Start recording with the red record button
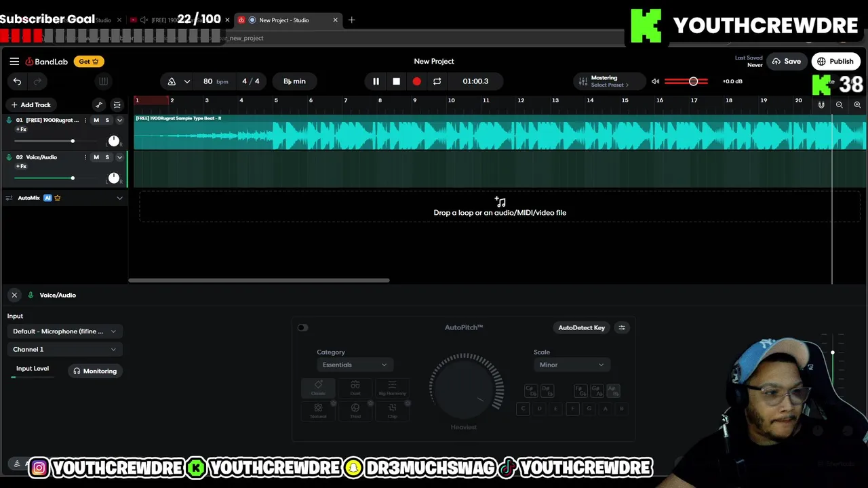Image resolution: width=868 pixels, height=488 pixels. [x=416, y=81]
